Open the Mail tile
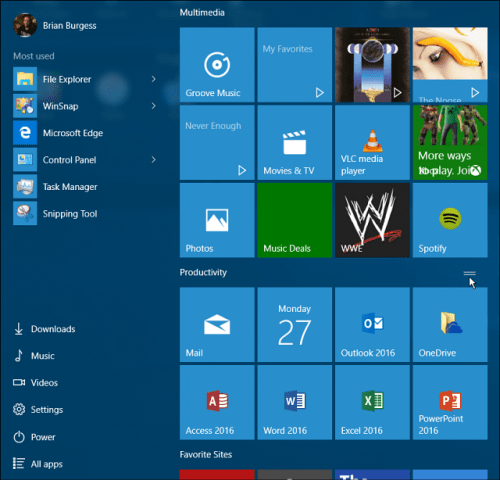The height and width of the screenshot is (480, 500). [x=217, y=325]
